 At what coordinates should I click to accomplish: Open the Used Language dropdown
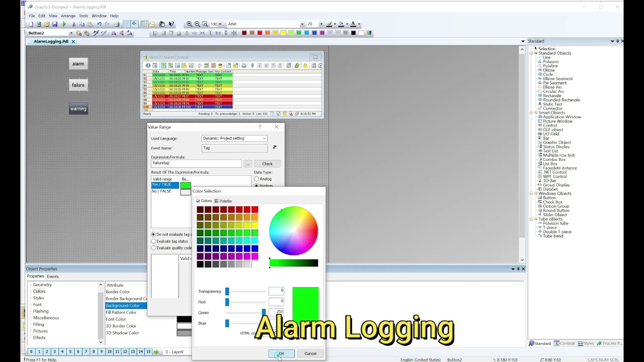pos(264,138)
